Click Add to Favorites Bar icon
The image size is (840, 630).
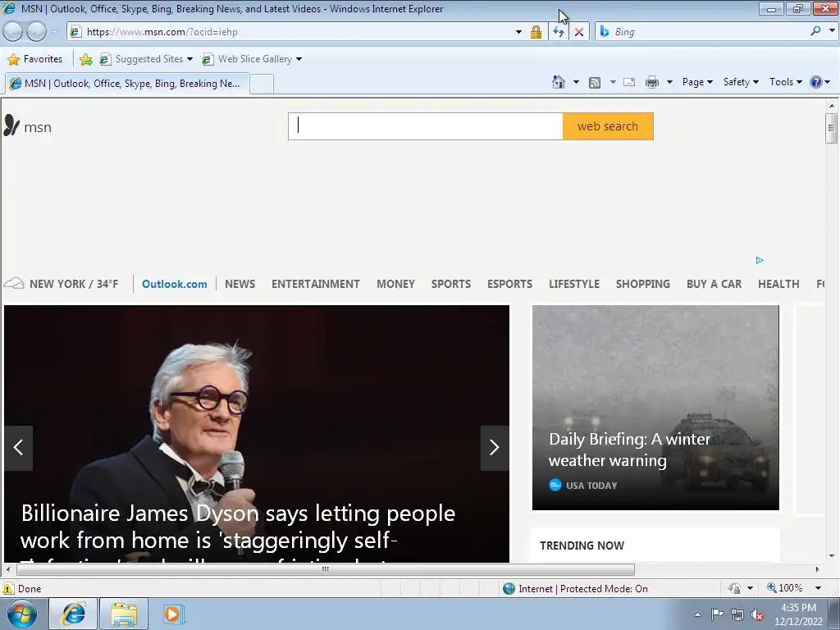tap(85, 59)
